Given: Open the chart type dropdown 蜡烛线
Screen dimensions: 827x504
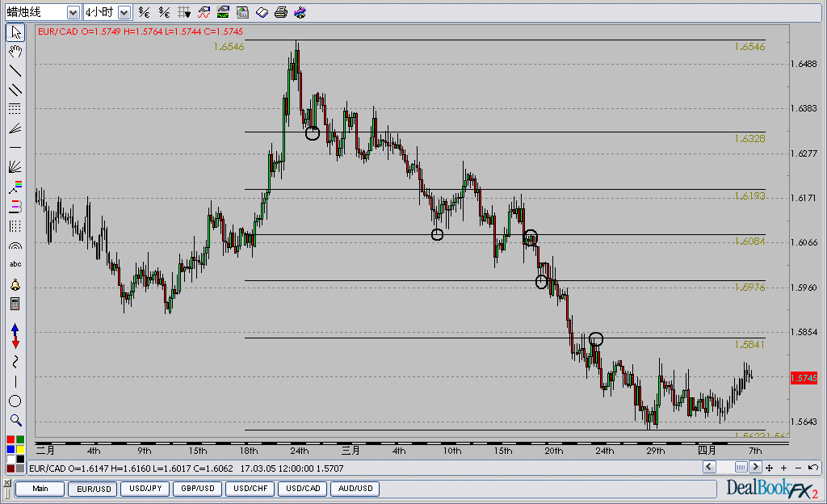Looking at the screenshot, I should [73, 12].
